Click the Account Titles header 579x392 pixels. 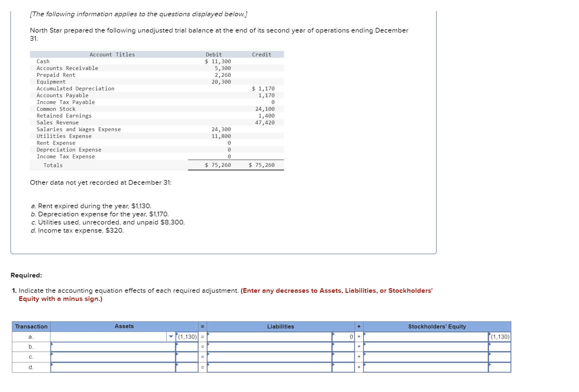[112, 55]
